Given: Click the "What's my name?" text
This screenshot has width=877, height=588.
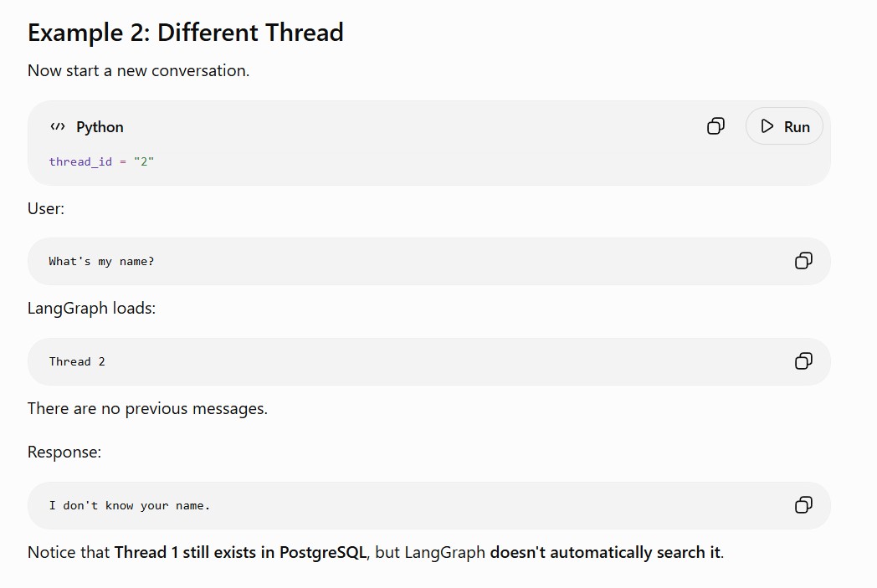Looking at the screenshot, I should coord(101,261).
